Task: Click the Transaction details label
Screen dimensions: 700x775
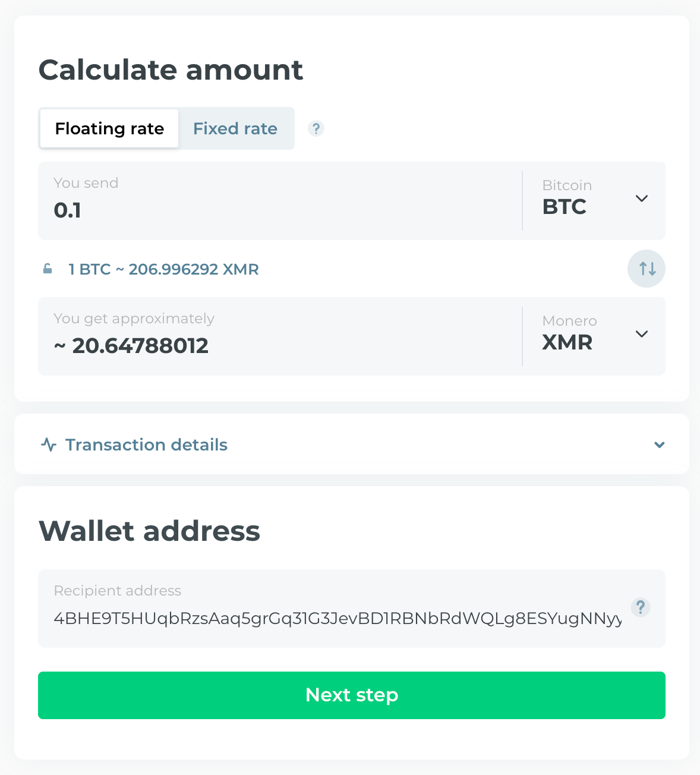Action: pyautogui.click(x=146, y=445)
